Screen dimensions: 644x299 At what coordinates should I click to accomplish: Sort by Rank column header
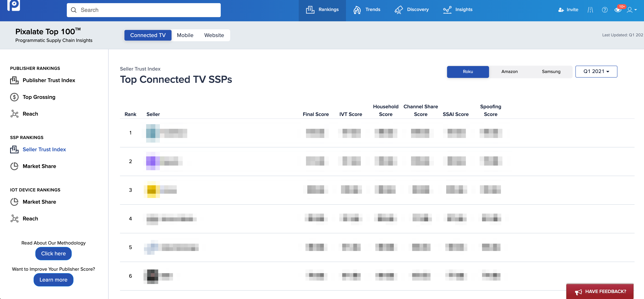(x=130, y=114)
